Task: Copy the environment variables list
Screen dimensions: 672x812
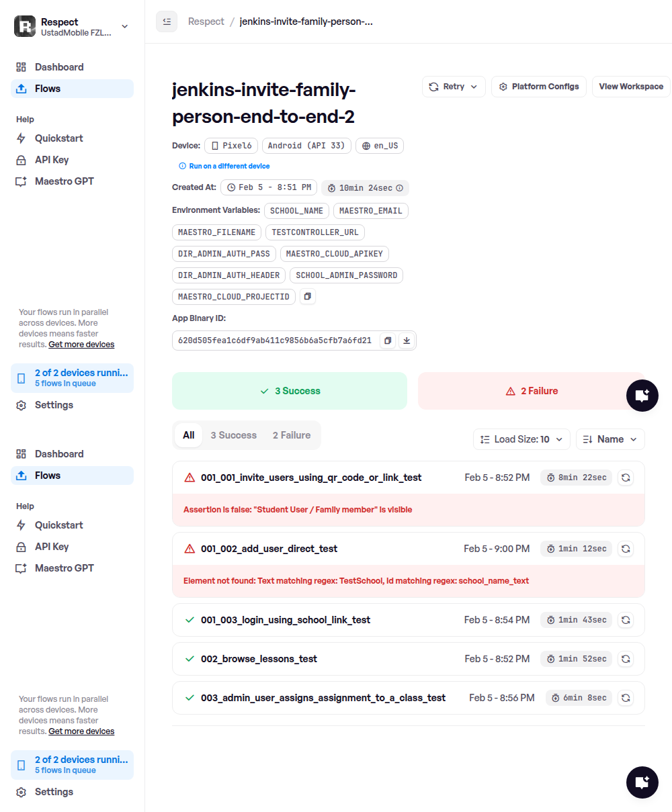Action: [x=307, y=296]
